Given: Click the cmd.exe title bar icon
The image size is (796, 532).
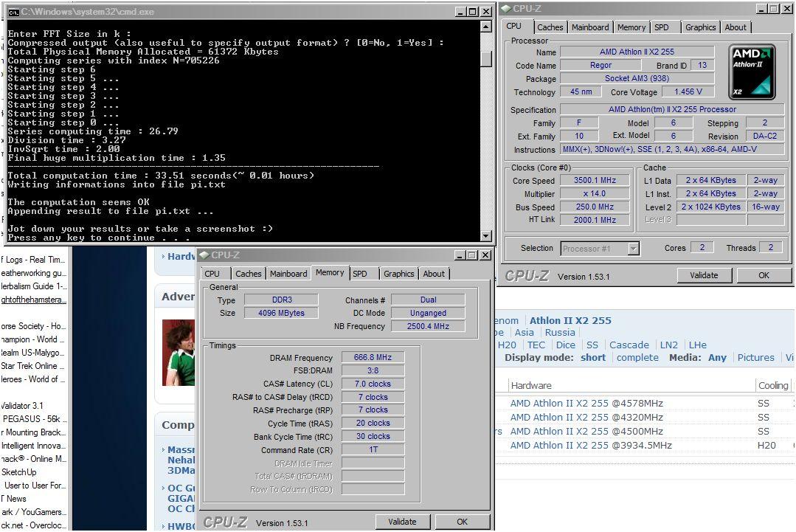Looking at the screenshot, I should tap(13, 12).
